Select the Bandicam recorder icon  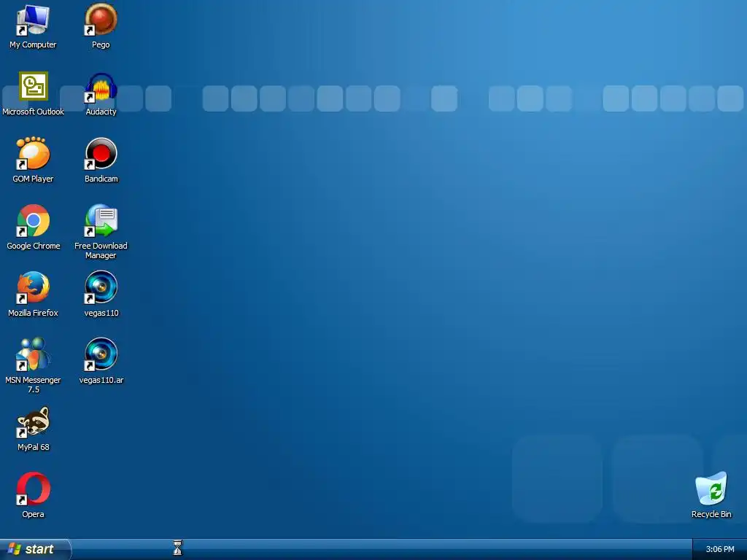point(101,154)
